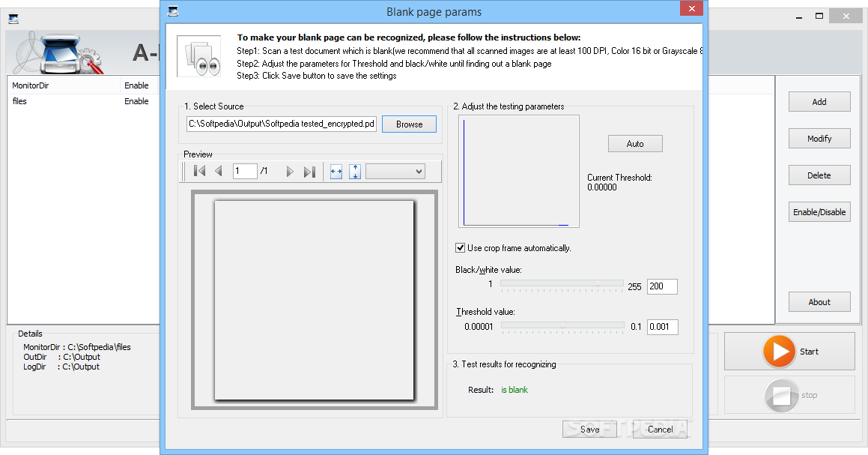Click Enable status in files row
Viewport: 868px width, 455px height.
tap(136, 101)
